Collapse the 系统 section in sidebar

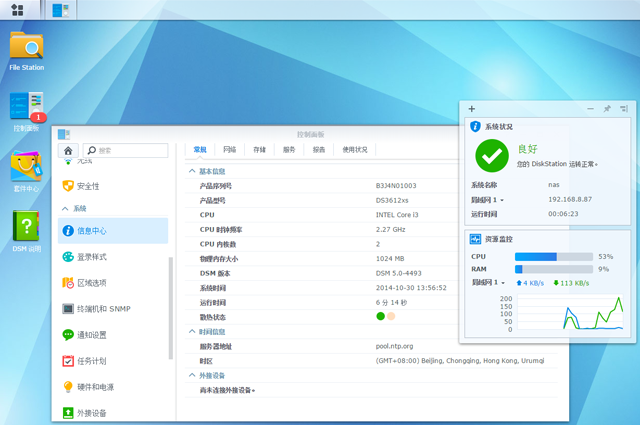click(x=65, y=209)
